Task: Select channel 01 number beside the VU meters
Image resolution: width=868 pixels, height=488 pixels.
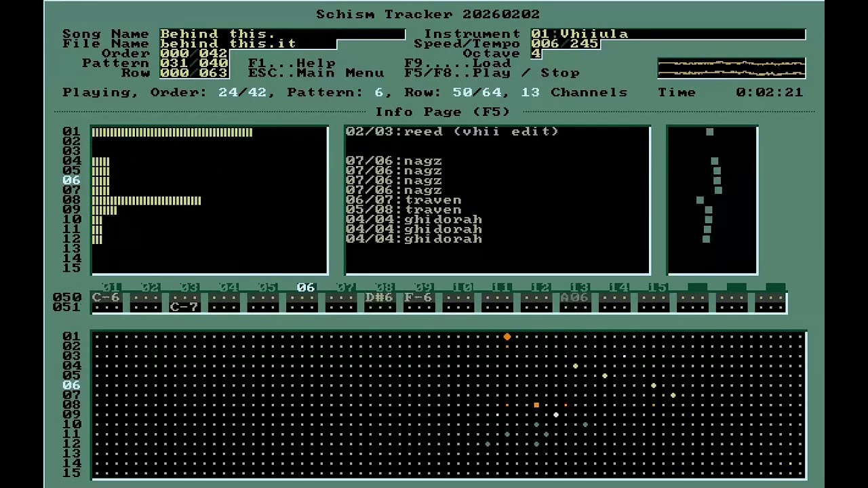Action: [71, 131]
